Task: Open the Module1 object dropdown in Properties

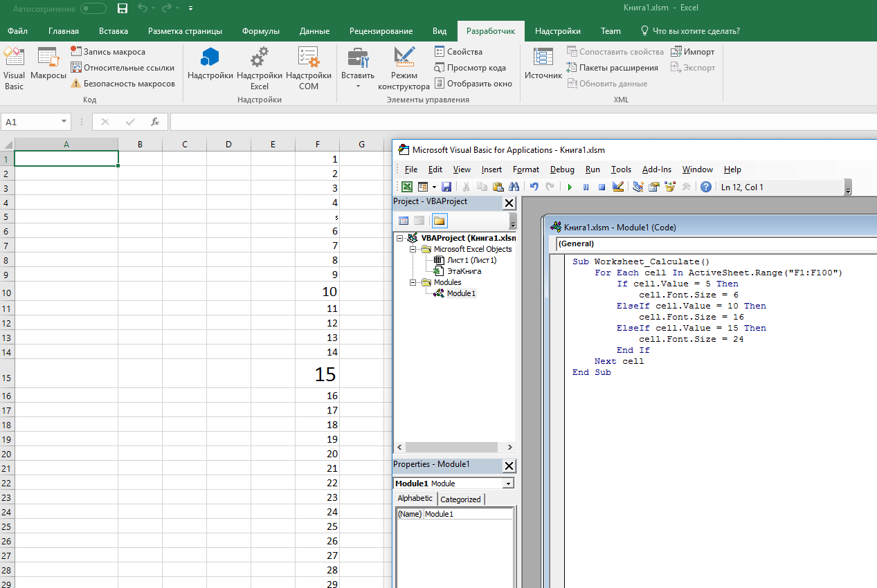Action: pyautogui.click(x=508, y=484)
